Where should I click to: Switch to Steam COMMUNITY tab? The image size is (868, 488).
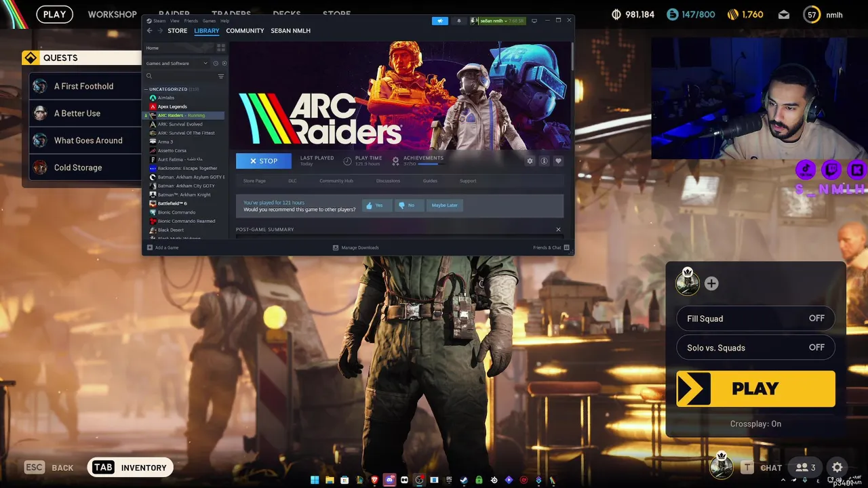point(245,30)
